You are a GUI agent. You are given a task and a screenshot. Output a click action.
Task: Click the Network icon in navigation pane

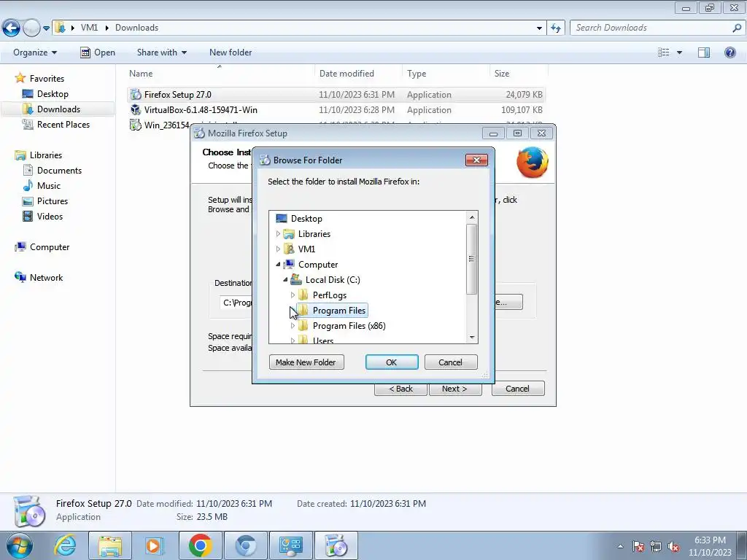click(20, 277)
